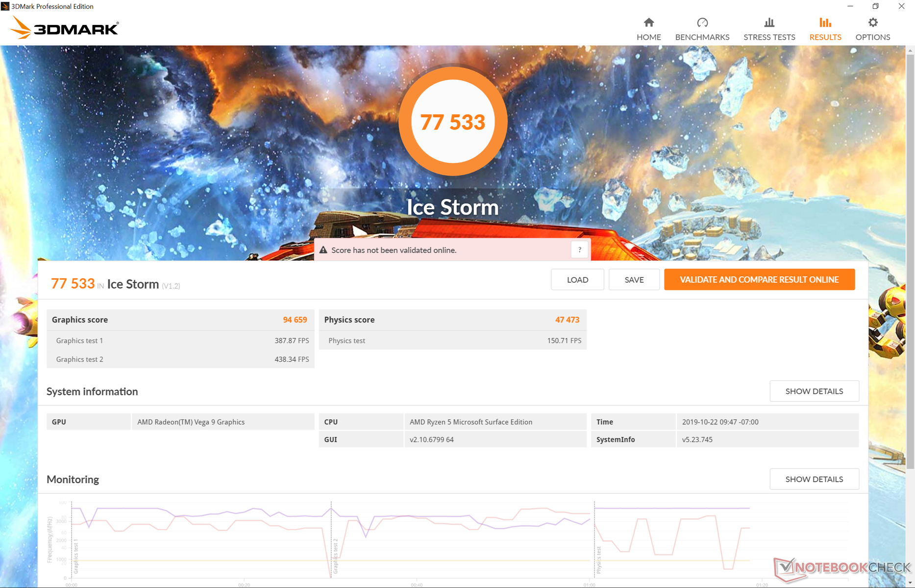915x588 pixels.
Task: Click the Home house icon
Action: pyautogui.click(x=648, y=23)
